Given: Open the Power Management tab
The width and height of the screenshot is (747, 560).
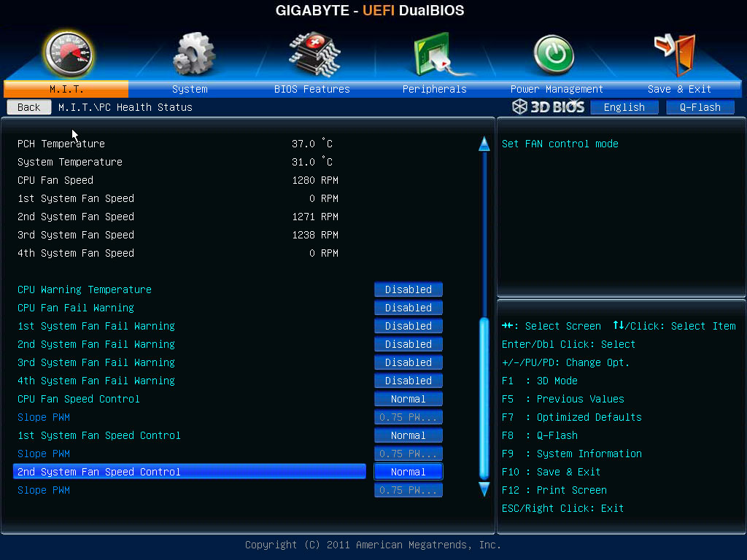Looking at the screenshot, I should pos(557,89).
